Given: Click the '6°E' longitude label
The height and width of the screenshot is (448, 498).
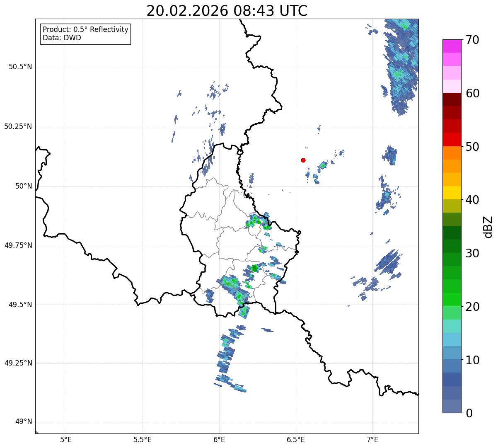Looking at the screenshot, I should pos(219,439).
